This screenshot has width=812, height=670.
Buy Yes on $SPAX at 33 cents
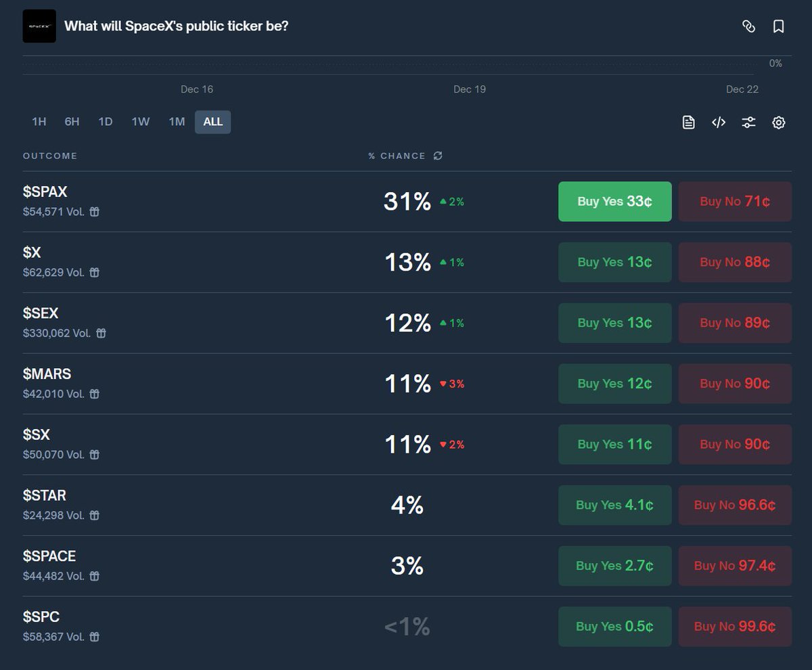[614, 201]
